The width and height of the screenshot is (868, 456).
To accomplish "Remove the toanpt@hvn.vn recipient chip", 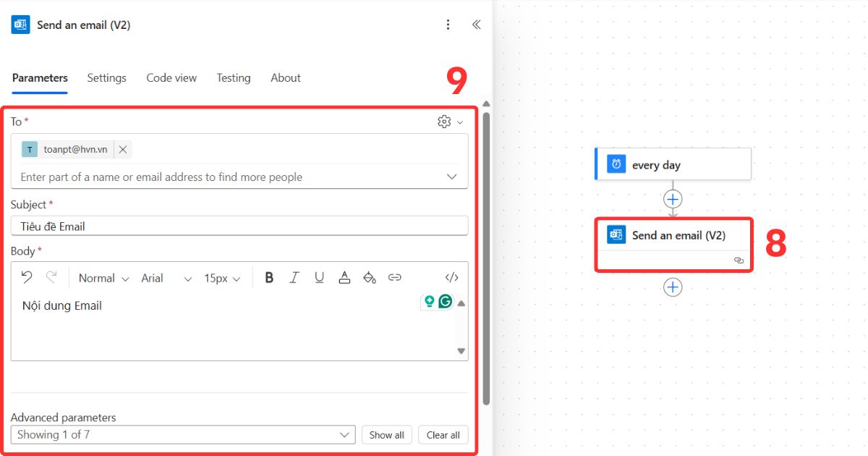I will pos(122,149).
